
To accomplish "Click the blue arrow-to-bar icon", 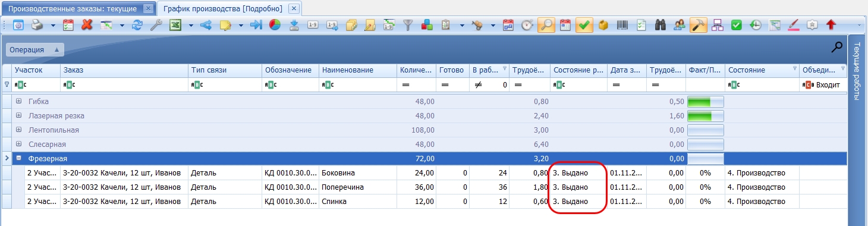I will (256, 25).
